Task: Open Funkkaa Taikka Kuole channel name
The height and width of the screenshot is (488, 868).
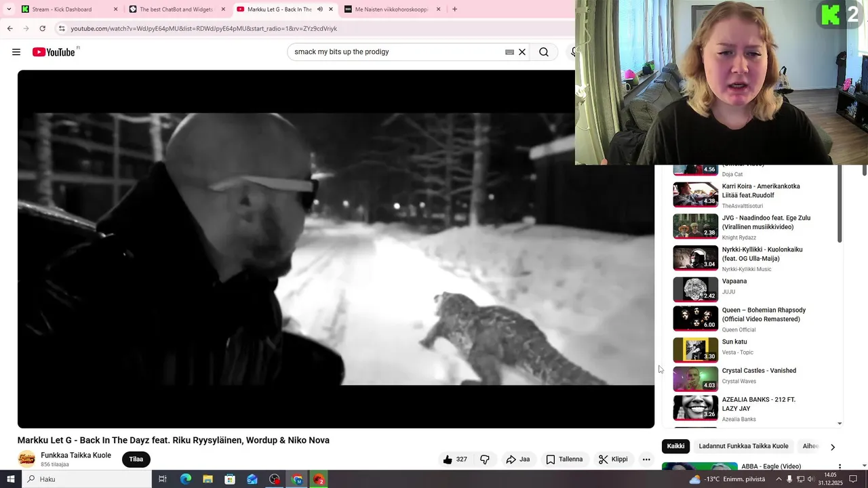Action: coord(76,455)
